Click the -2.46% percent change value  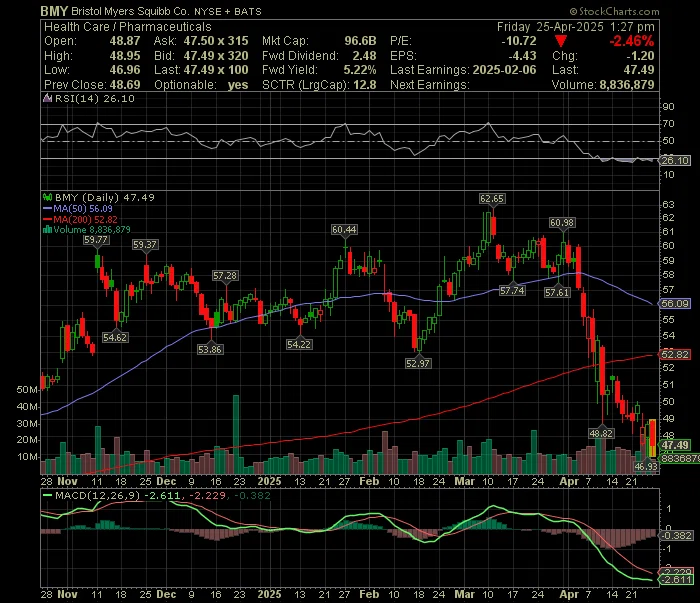point(632,42)
